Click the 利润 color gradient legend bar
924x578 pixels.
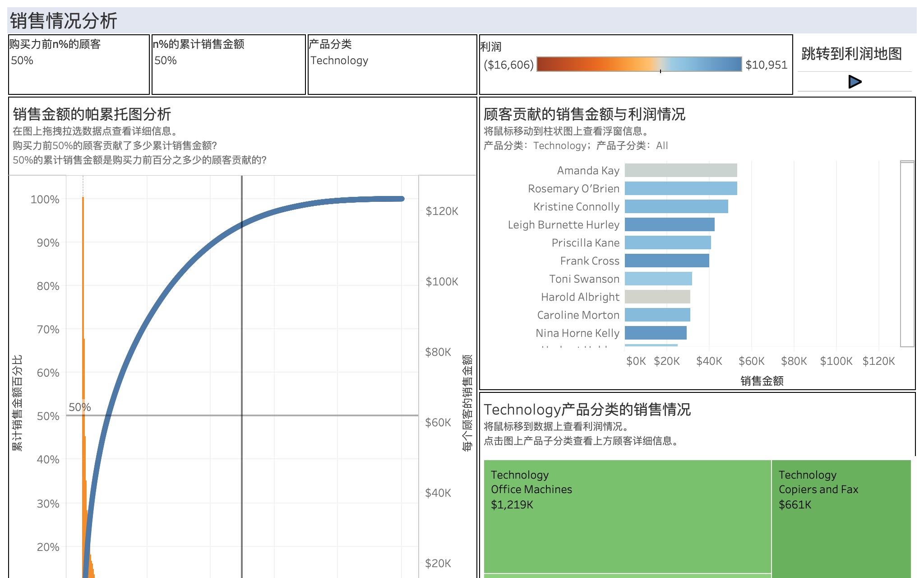[639, 64]
